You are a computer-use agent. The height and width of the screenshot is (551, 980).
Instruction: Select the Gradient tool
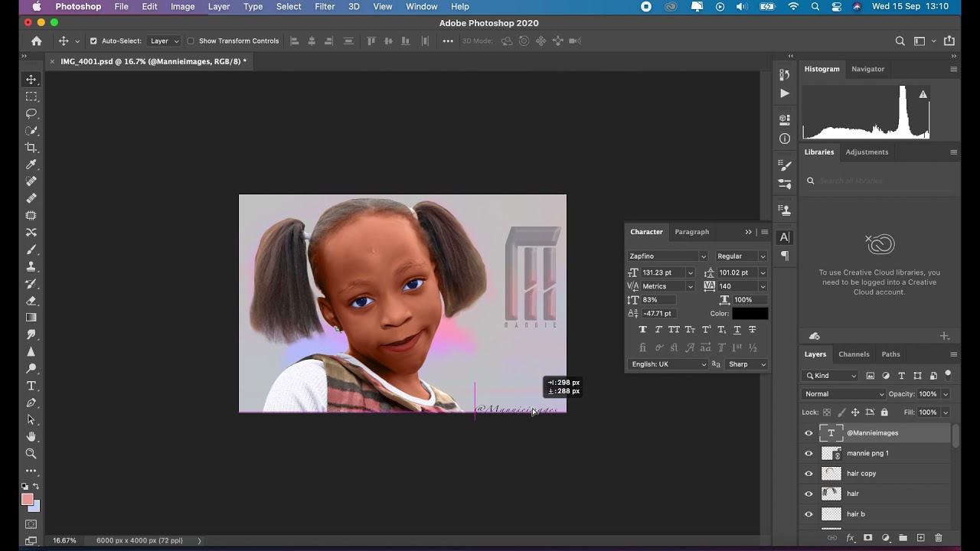[31, 318]
